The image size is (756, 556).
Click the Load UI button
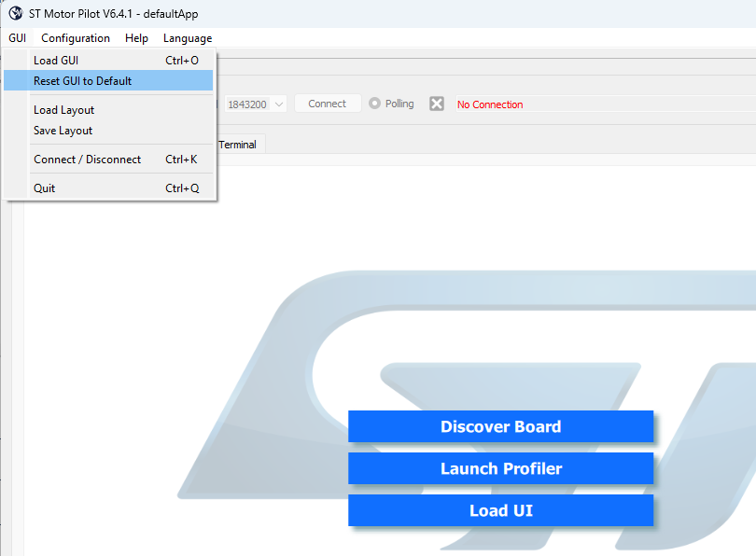(x=500, y=510)
